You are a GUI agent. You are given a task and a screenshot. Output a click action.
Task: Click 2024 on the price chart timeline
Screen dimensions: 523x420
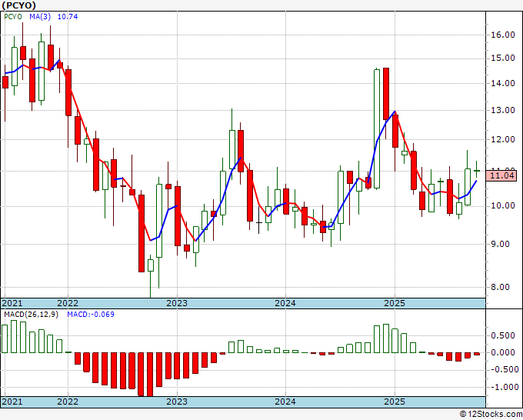[285, 303]
